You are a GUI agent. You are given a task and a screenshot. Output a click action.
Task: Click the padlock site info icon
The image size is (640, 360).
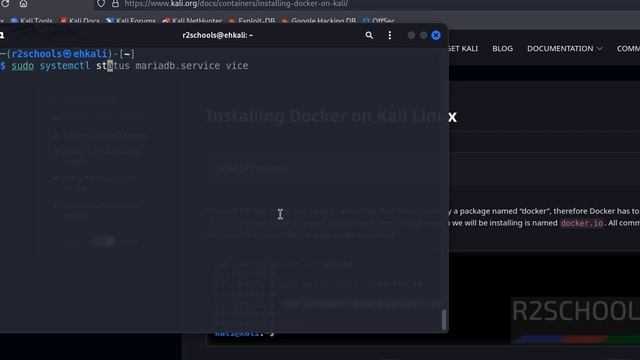coord(116,4)
